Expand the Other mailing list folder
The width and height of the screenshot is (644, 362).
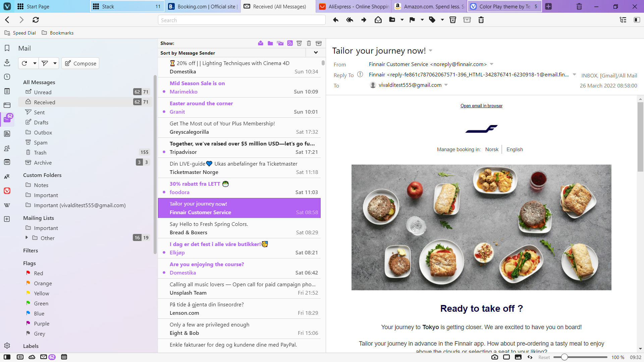click(26, 238)
